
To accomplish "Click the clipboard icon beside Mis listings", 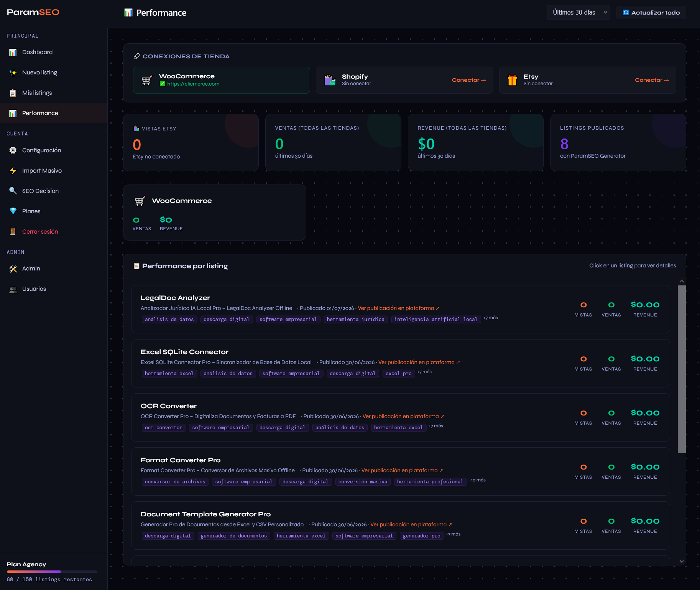I will (13, 93).
